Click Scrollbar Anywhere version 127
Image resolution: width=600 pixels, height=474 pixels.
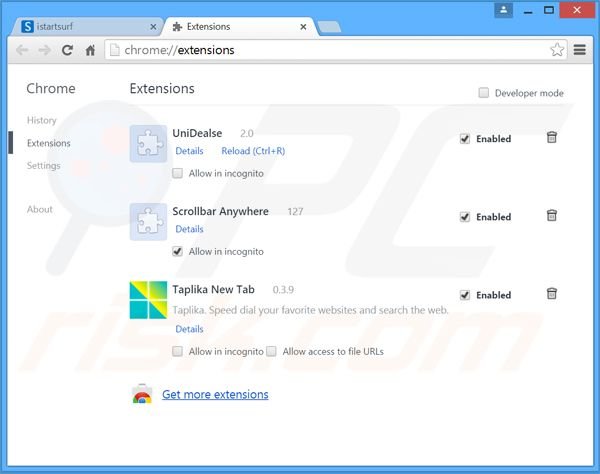pos(295,212)
